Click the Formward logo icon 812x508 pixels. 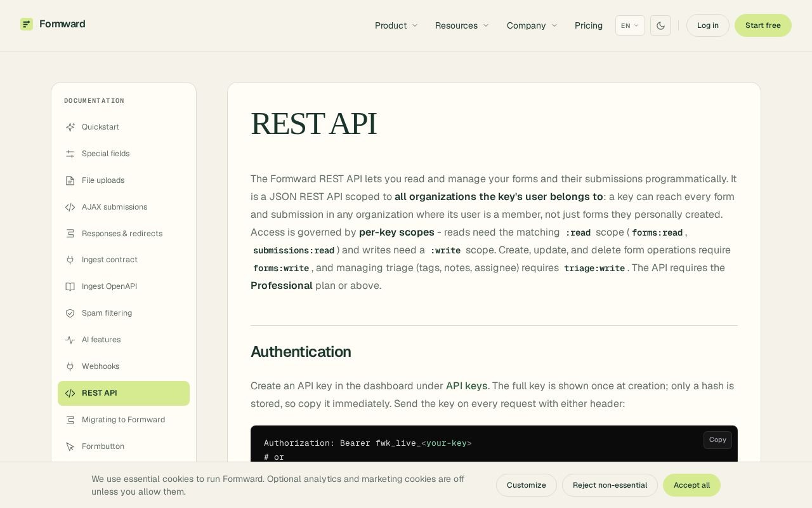point(27,24)
